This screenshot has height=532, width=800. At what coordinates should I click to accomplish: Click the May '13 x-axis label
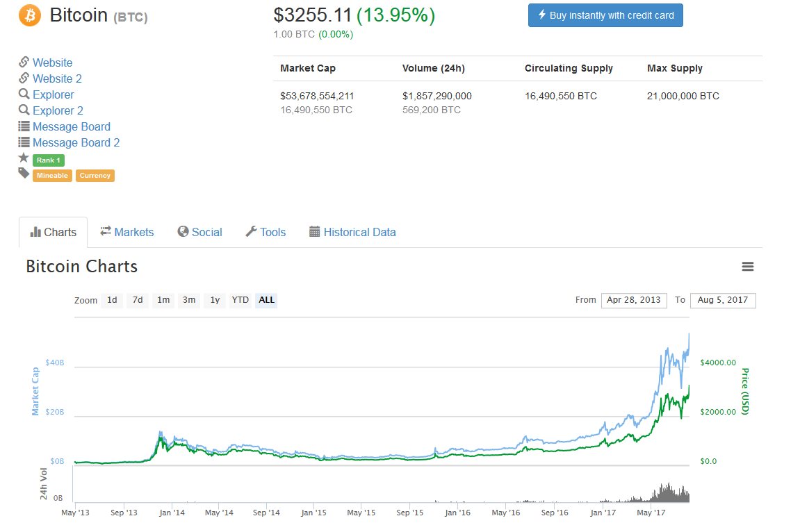pyautogui.click(x=75, y=513)
